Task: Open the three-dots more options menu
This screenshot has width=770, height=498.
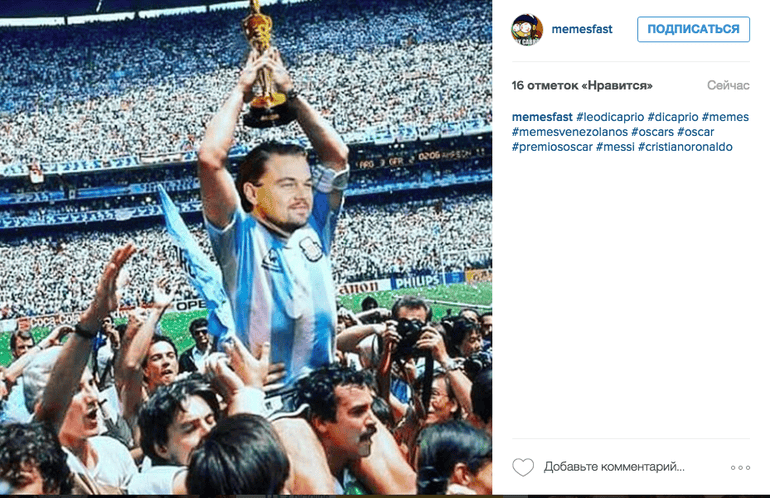Action: 740,468
